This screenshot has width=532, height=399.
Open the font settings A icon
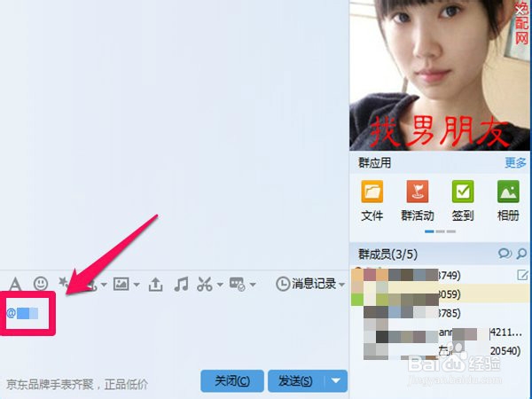click(x=15, y=284)
